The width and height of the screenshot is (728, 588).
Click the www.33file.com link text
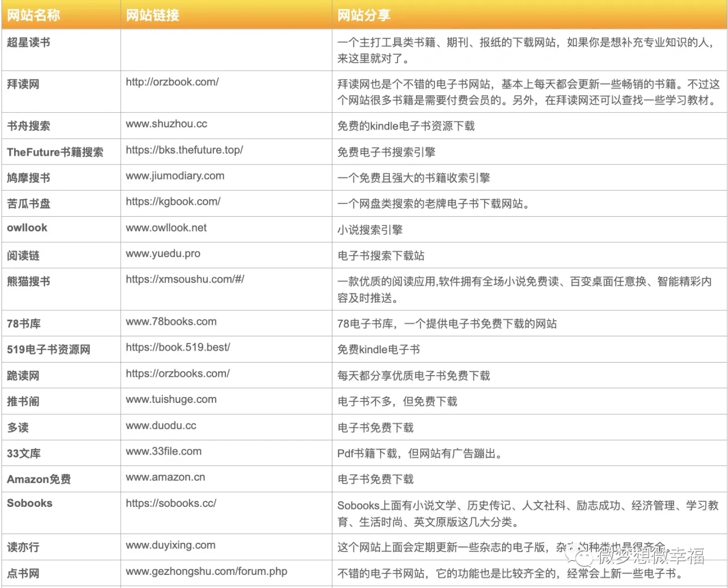163,451
